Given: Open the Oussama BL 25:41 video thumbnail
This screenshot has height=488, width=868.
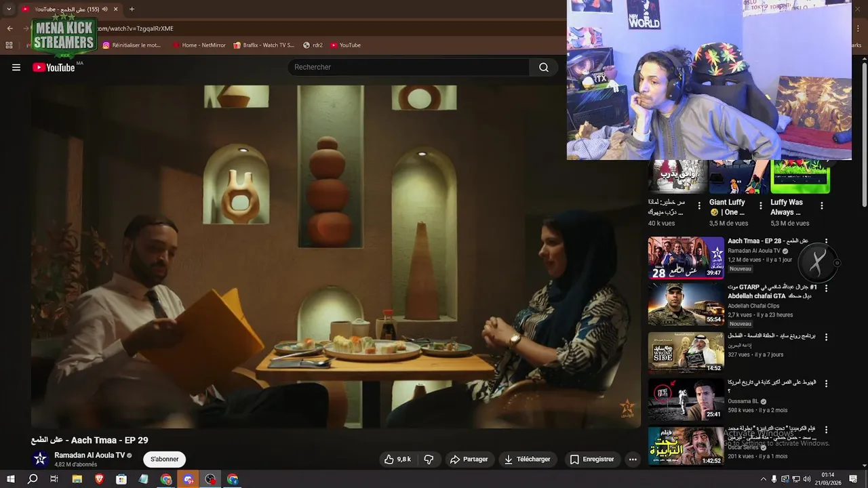Looking at the screenshot, I should (x=686, y=400).
